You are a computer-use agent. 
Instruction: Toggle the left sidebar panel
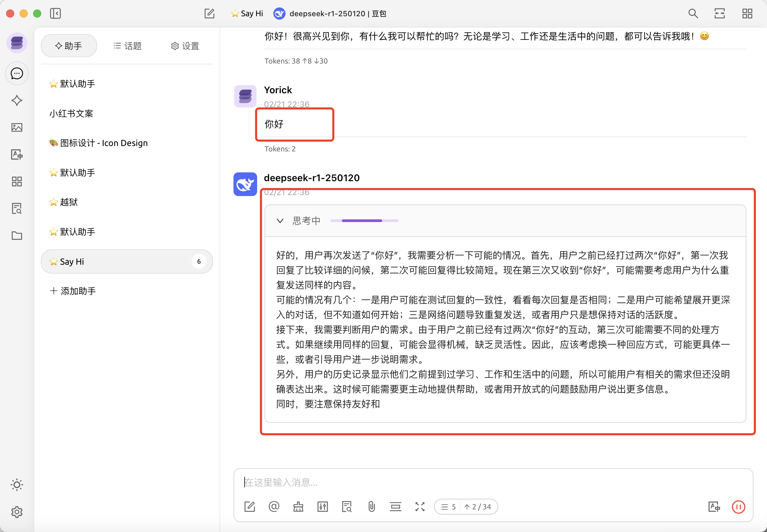(55, 14)
